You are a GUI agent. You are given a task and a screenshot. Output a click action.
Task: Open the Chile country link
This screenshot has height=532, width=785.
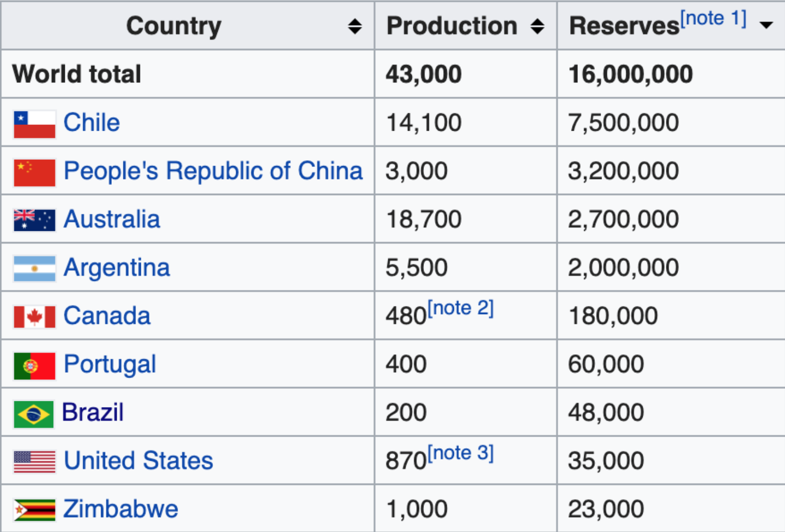(x=91, y=122)
